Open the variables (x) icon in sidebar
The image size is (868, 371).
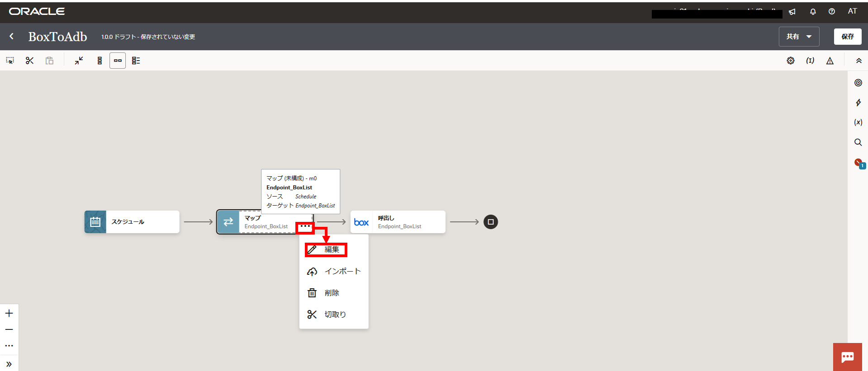(x=858, y=122)
